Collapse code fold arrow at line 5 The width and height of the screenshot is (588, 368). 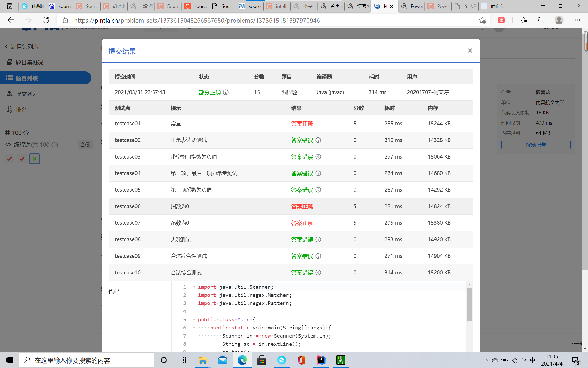click(x=194, y=319)
